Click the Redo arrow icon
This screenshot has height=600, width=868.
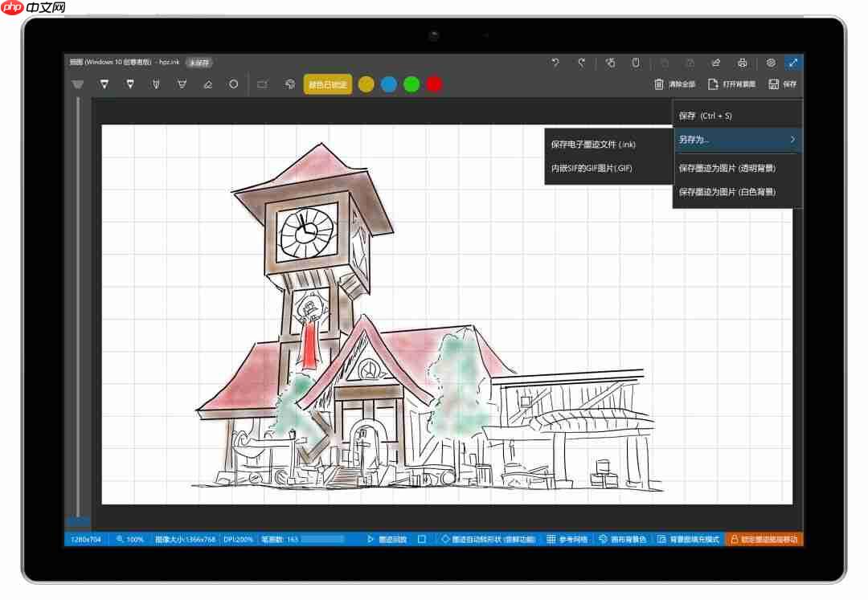point(580,62)
